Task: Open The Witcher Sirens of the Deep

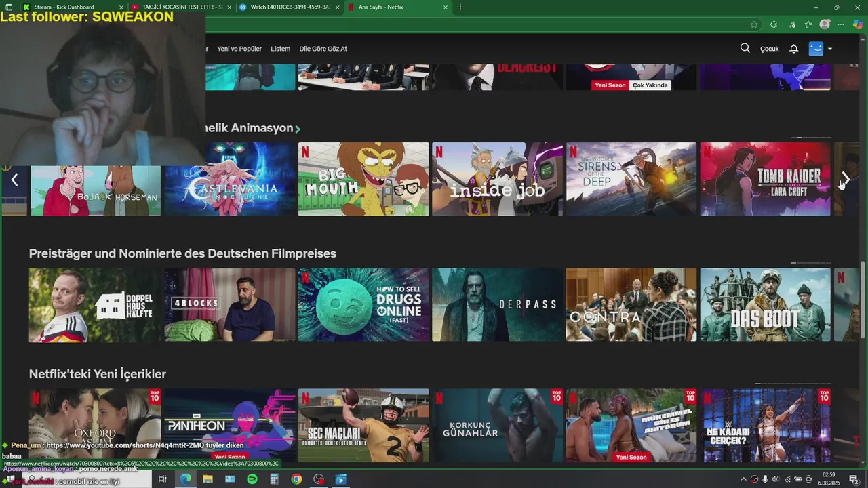Action: point(631,180)
